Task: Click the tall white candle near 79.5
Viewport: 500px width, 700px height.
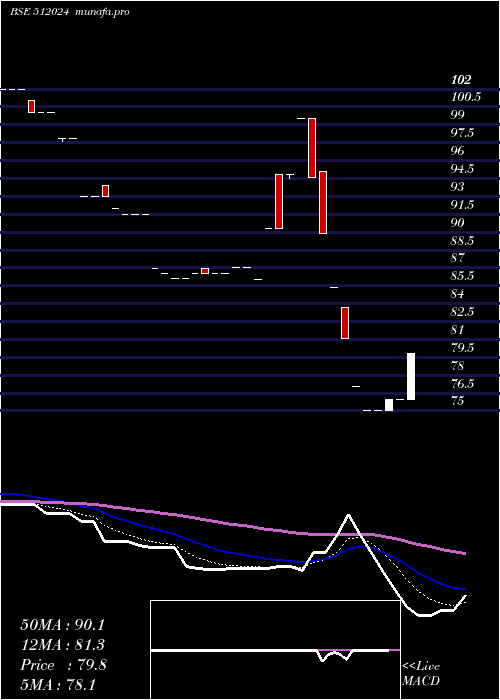Action: pyautogui.click(x=411, y=376)
